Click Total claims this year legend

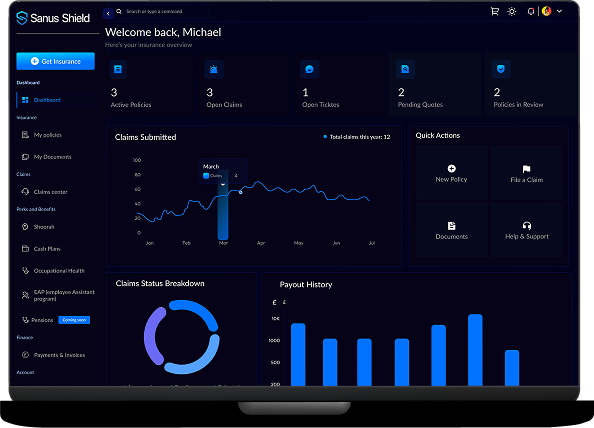click(x=356, y=137)
